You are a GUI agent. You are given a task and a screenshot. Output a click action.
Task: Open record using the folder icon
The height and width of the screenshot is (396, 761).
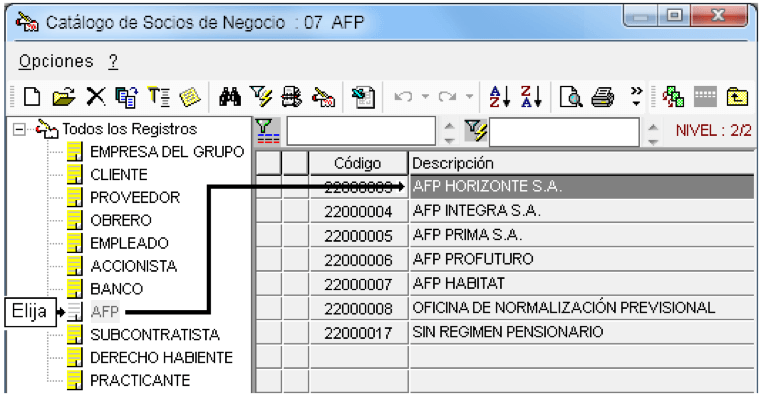click(64, 97)
